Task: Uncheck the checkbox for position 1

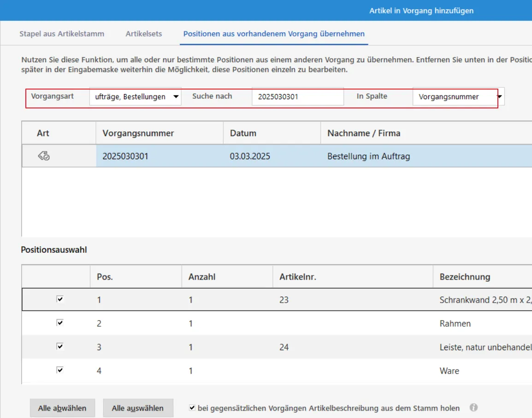Action: click(60, 299)
